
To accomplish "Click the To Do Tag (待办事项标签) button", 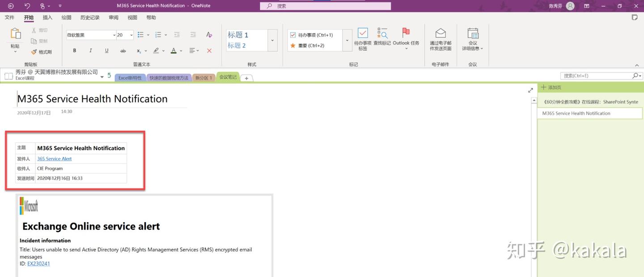I will point(363,39).
